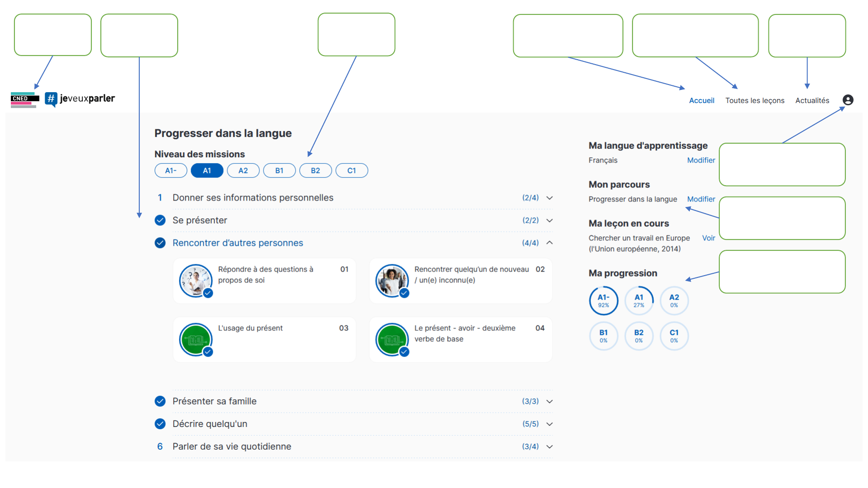Go to Toutes les leçons menu
Viewport: 868px width, 488px height.
coord(755,100)
